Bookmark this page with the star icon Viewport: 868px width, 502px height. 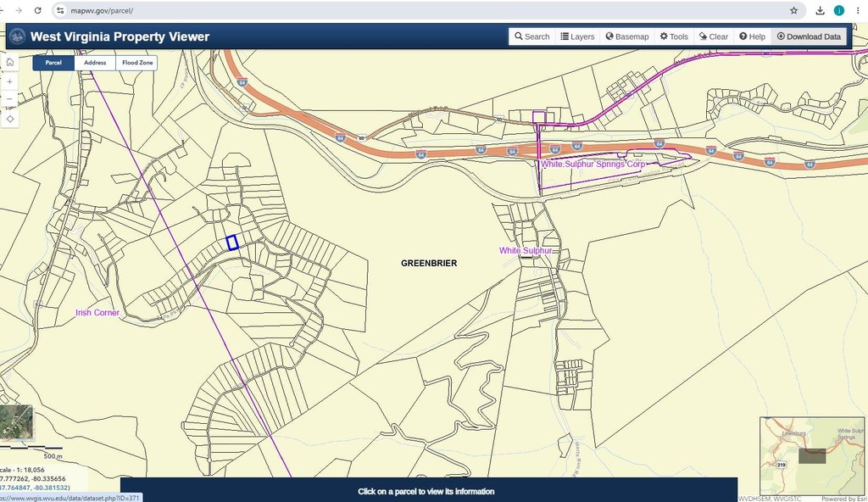tap(793, 10)
